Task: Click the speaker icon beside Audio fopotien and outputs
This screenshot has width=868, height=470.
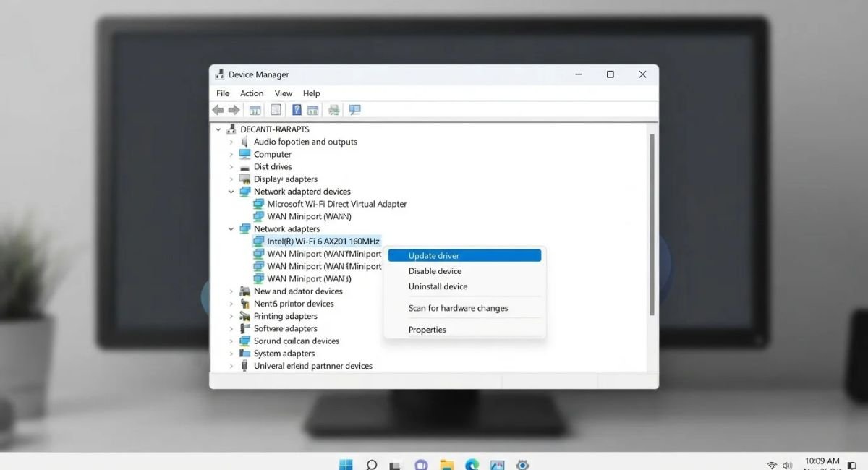Action: pyautogui.click(x=244, y=142)
